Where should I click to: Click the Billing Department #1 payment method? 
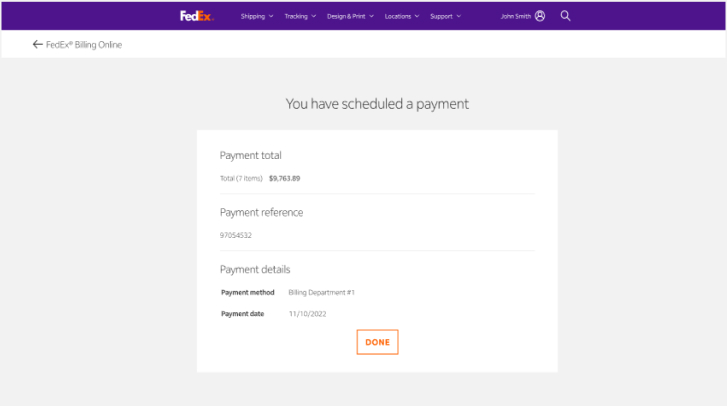pos(322,292)
